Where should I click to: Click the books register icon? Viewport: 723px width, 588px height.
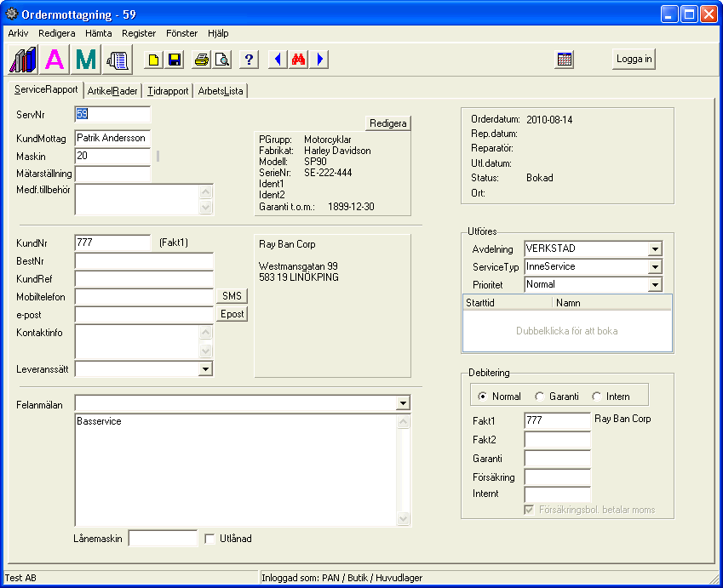tap(23, 60)
